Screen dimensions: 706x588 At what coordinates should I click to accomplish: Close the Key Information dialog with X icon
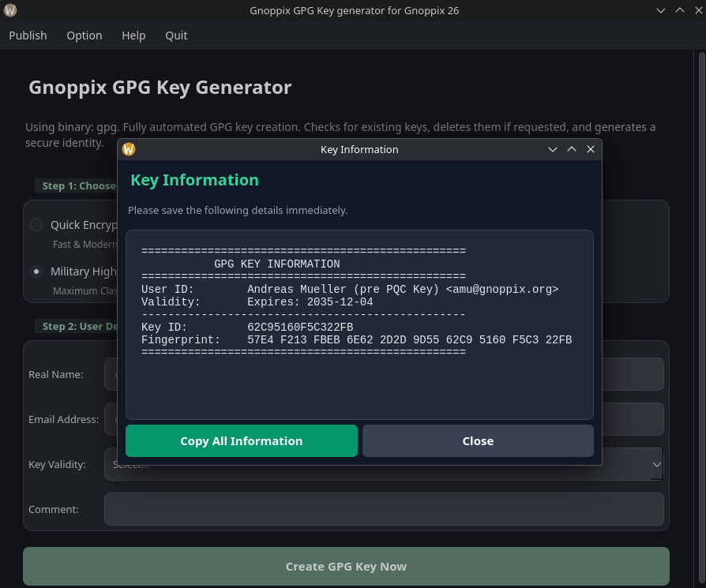[591, 149]
